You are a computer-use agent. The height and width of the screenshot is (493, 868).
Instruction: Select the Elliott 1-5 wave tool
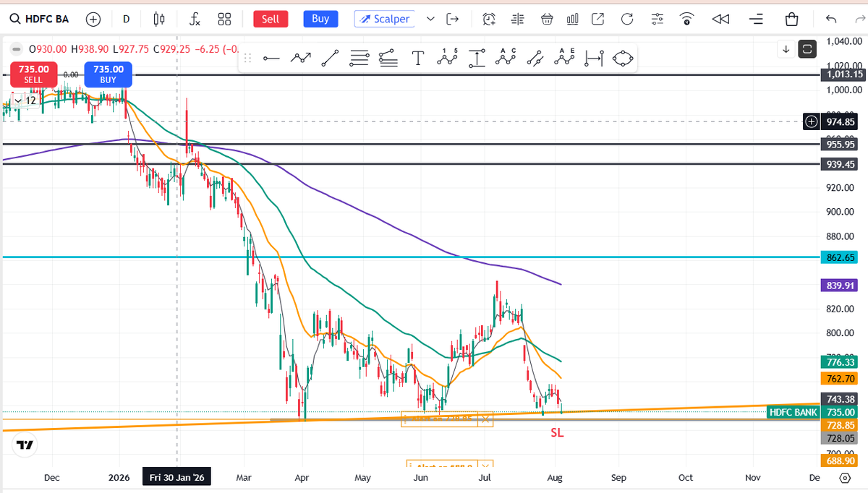click(x=447, y=59)
